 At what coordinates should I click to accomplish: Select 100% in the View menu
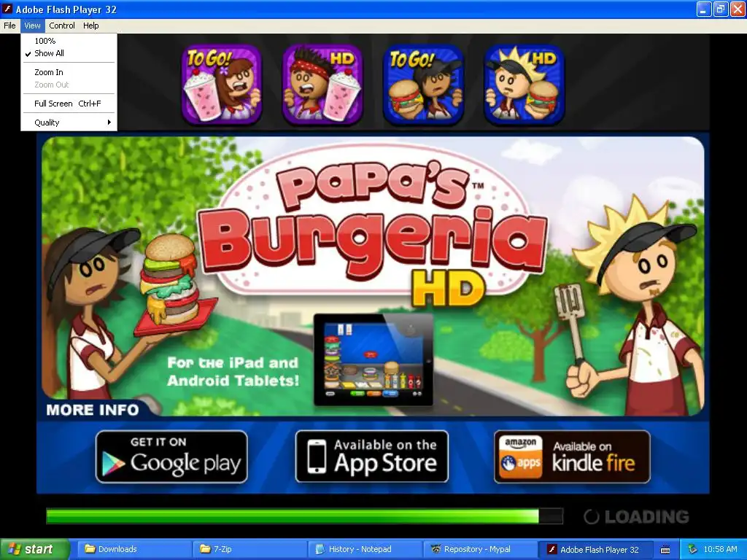point(69,41)
